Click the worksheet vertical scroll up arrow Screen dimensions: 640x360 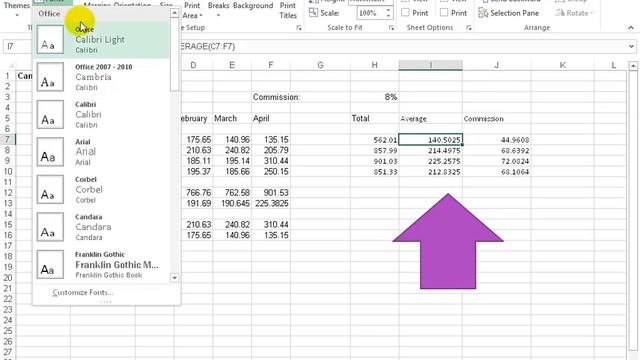[x=633, y=65]
